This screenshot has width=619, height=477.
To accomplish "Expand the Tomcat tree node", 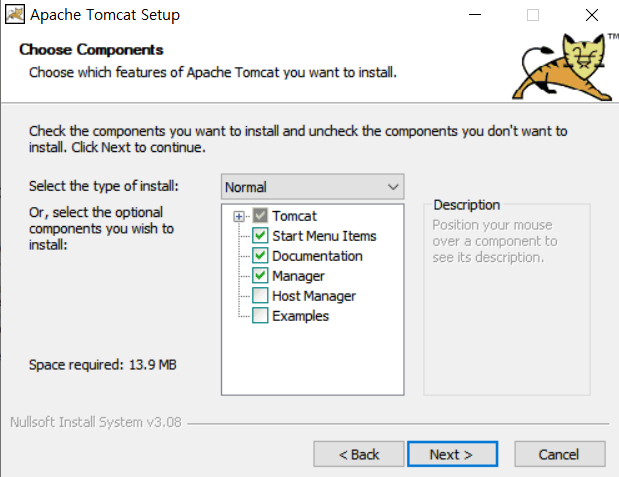I will [x=238, y=216].
